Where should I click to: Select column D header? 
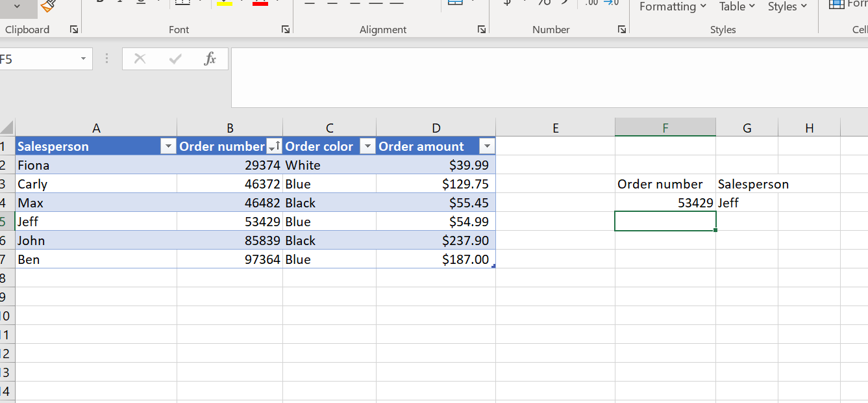(436, 128)
